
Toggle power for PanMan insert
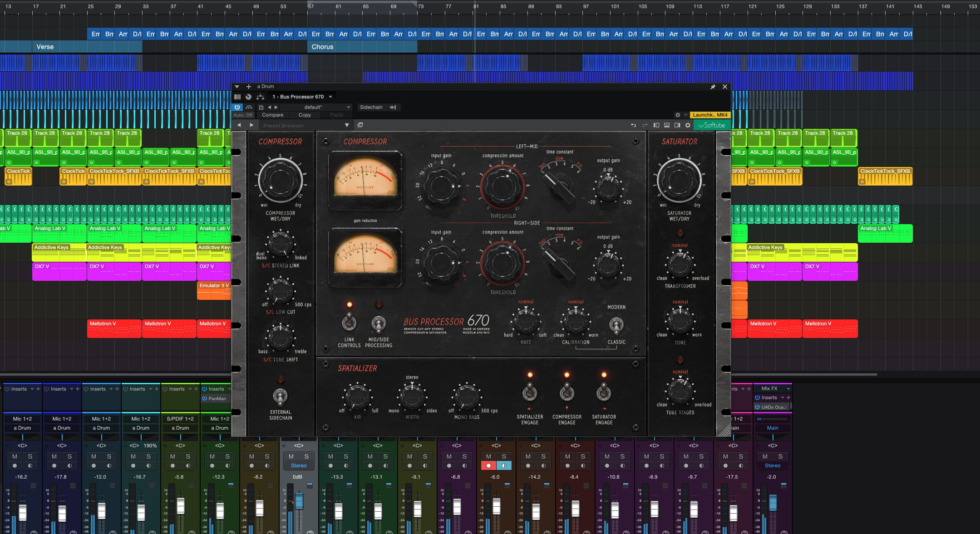click(x=204, y=399)
